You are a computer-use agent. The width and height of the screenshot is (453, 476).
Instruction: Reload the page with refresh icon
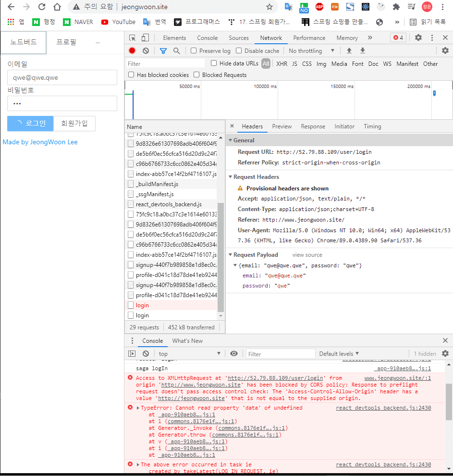coord(41,7)
